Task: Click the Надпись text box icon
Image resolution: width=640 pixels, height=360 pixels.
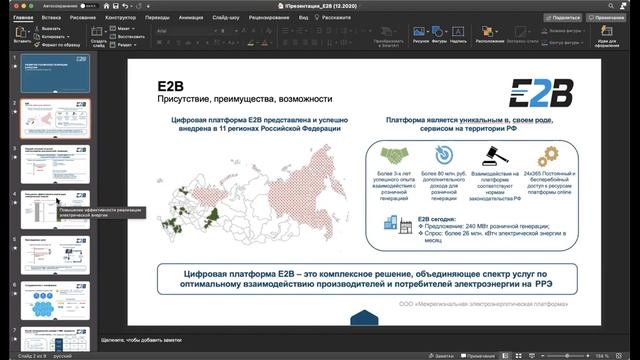Action: coord(458,32)
